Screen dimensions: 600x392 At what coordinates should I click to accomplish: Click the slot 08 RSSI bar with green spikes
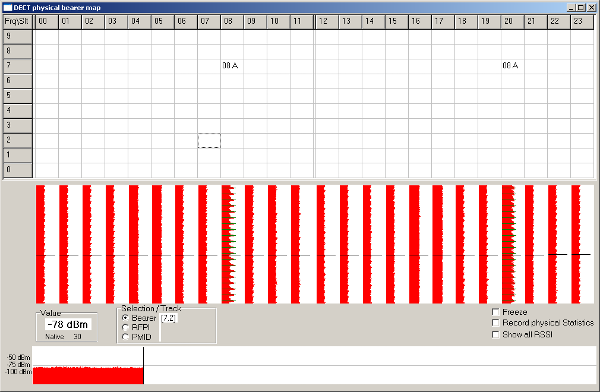click(228, 244)
